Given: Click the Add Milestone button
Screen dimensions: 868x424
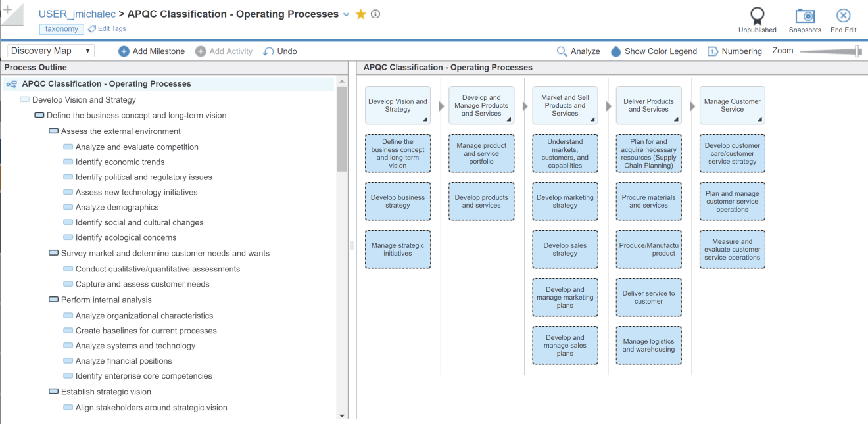Looking at the screenshot, I should [151, 51].
